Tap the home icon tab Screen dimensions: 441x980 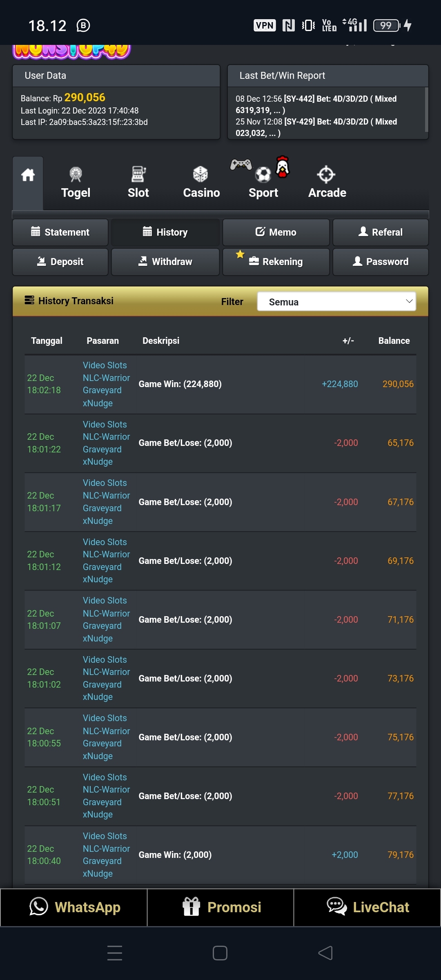tap(28, 176)
